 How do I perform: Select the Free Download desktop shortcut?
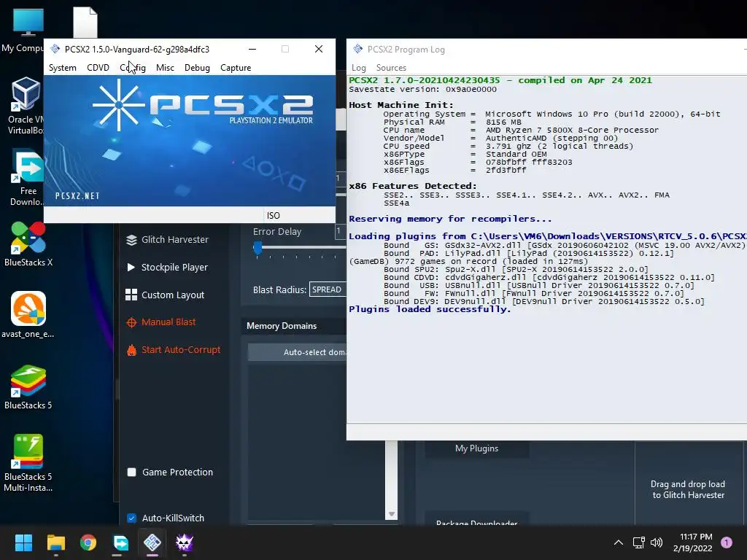(x=27, y=177)
